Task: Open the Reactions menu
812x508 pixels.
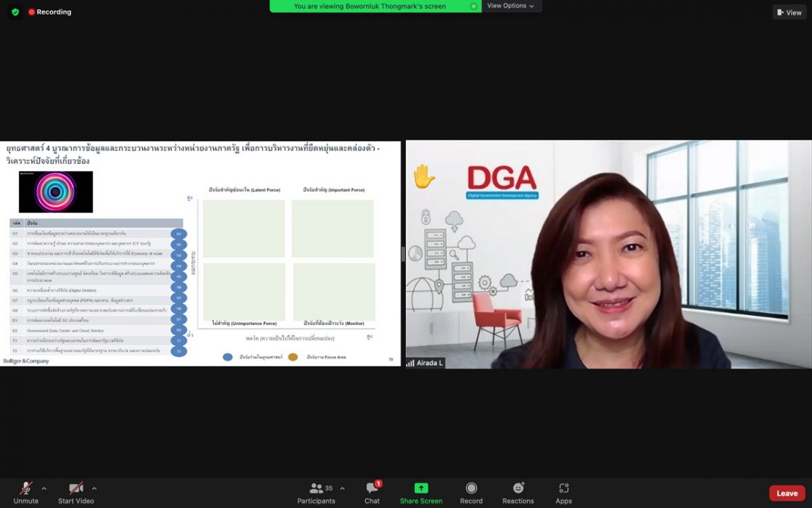Action: pos(518,493)
